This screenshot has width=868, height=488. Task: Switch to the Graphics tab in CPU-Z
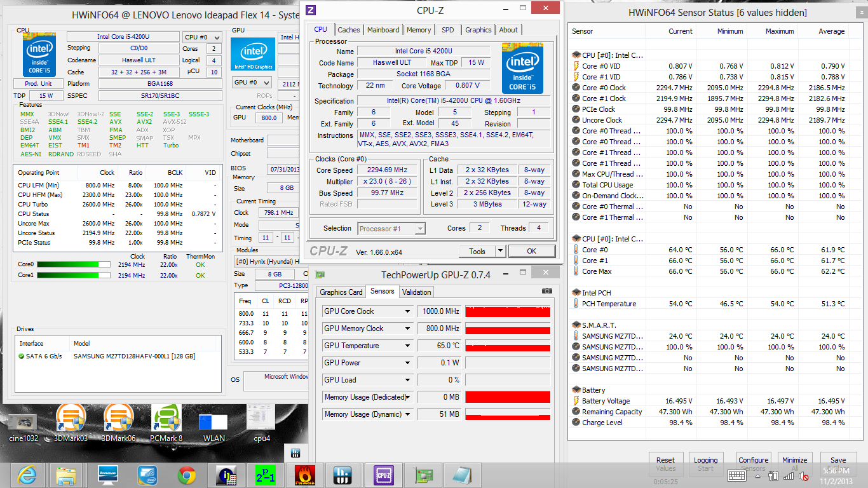click(478, 30)
